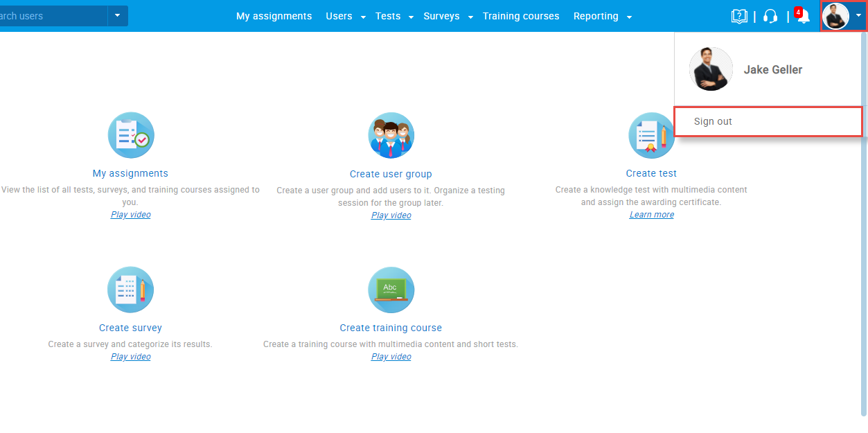Click the headset support icon
868x433 pixels.
770,16
